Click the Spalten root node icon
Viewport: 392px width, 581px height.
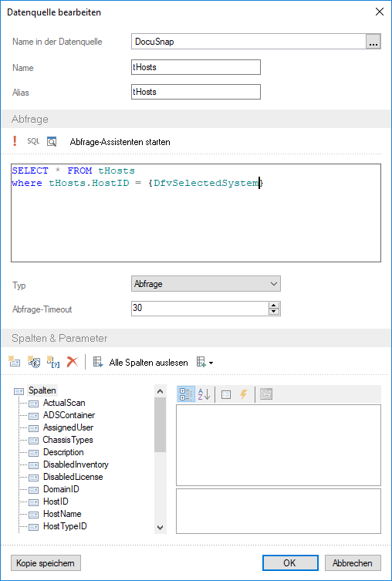point(19,391)
